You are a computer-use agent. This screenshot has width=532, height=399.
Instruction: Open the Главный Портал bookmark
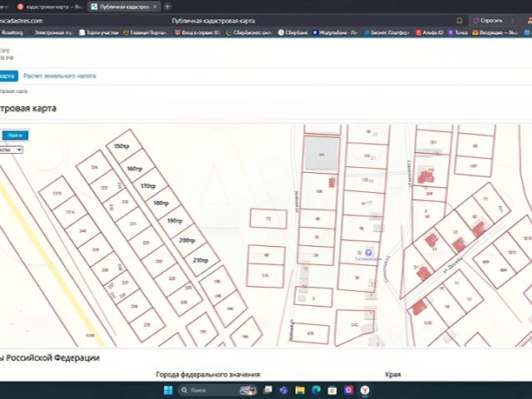[146, 32]
